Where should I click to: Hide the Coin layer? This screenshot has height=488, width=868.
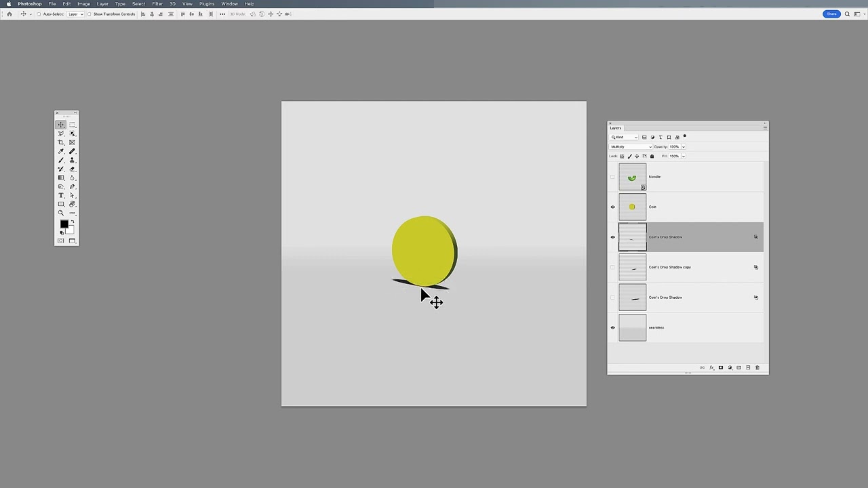(x=612, y=207)
